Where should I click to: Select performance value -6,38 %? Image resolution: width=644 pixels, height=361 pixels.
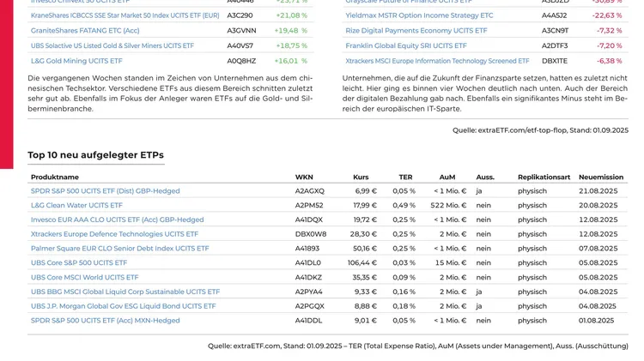[609, 61]
